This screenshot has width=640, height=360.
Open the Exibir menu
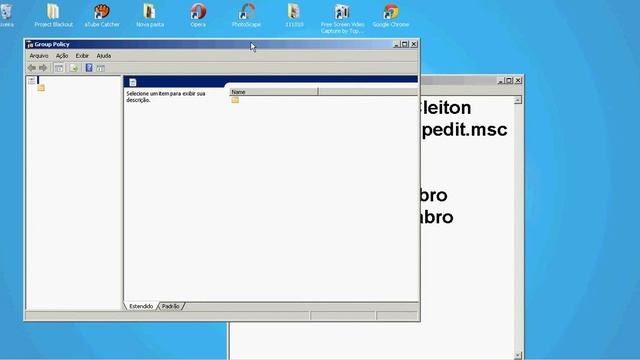tap(82, 56)
